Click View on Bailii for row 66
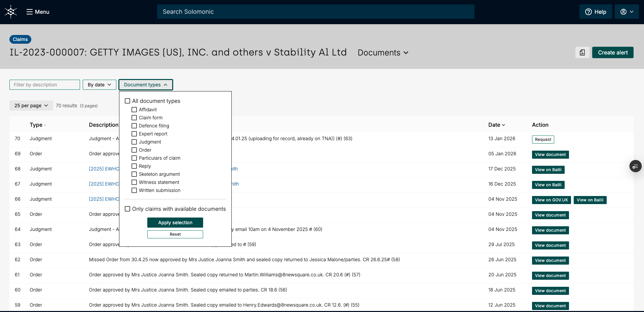Screen dimensions: 644x312 (590, 200)
